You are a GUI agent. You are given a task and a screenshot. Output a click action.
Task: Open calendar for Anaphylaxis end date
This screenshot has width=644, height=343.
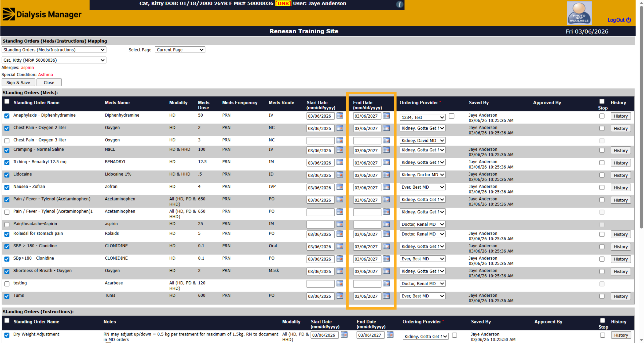click(386, 115)
